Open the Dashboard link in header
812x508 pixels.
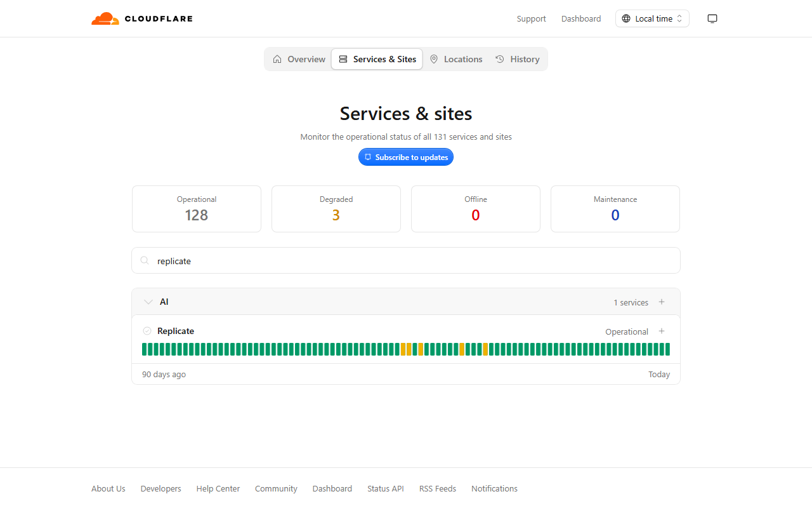(x=581, y=18)
